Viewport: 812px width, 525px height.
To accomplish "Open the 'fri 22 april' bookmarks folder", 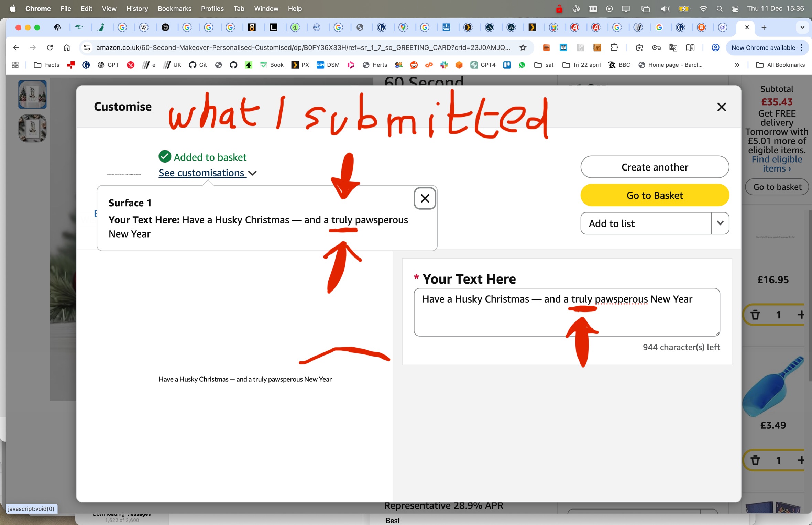I will point(581,65).
